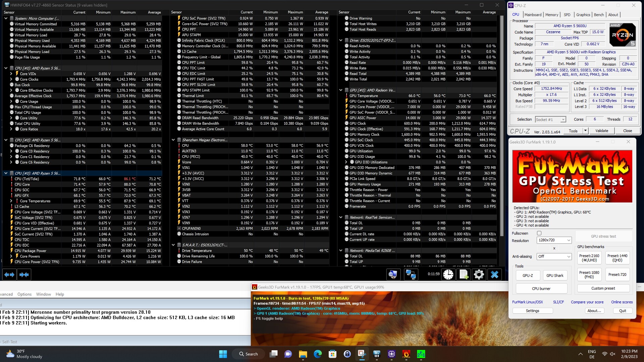Screen dimensions: 644x362
Task: Collapse Network: RealTek sensor group
Action: pos(341,218)
